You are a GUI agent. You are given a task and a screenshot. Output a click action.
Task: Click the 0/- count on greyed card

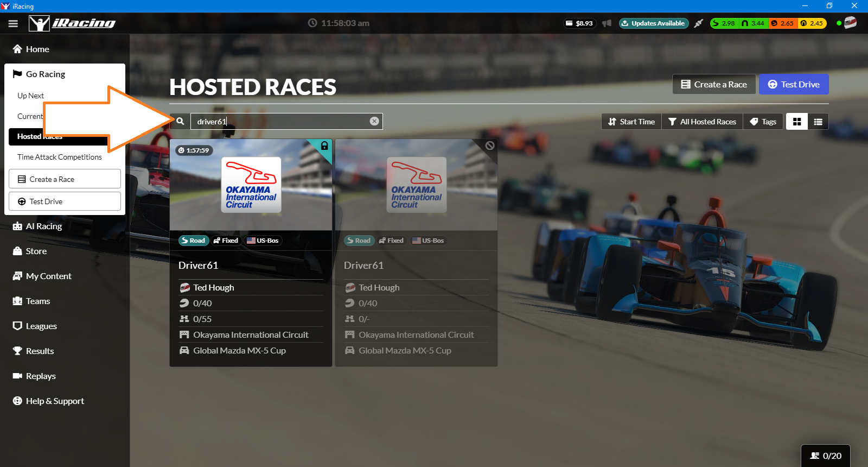click(x=364, y=319)
